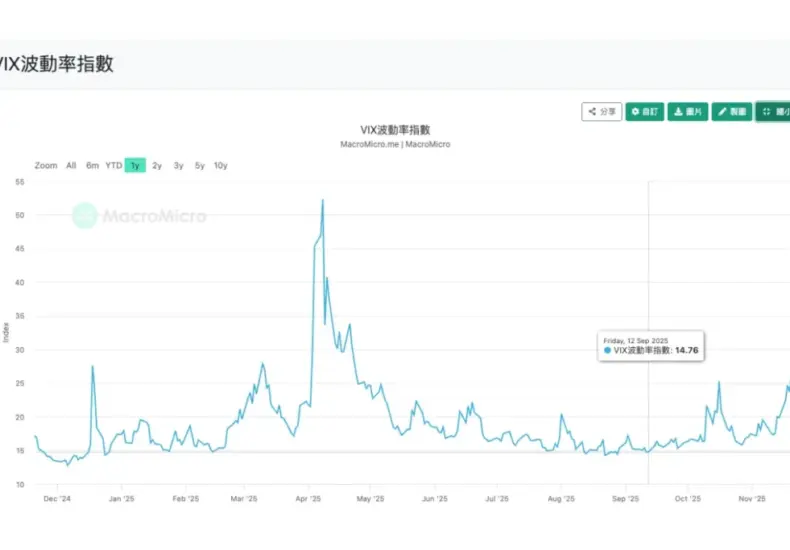The image size is (790, 550).
Task: Select the YTD zoom range
Action: (114, 165)
